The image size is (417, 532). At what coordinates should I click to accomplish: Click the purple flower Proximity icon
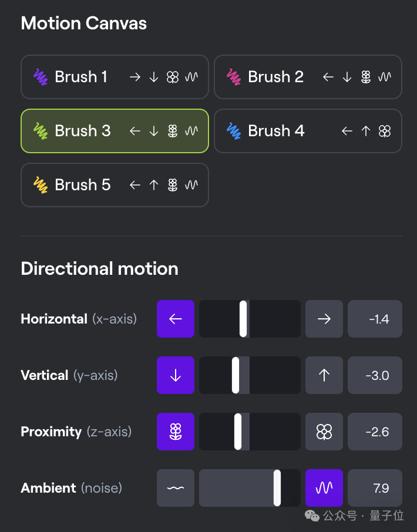point(176,432)
